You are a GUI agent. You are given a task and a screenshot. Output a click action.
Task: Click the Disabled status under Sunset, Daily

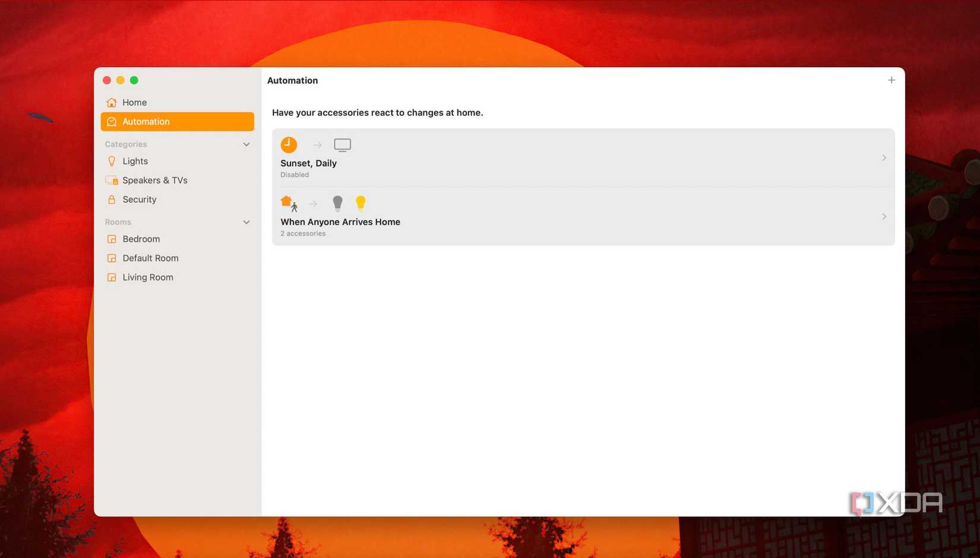[295, 175]
